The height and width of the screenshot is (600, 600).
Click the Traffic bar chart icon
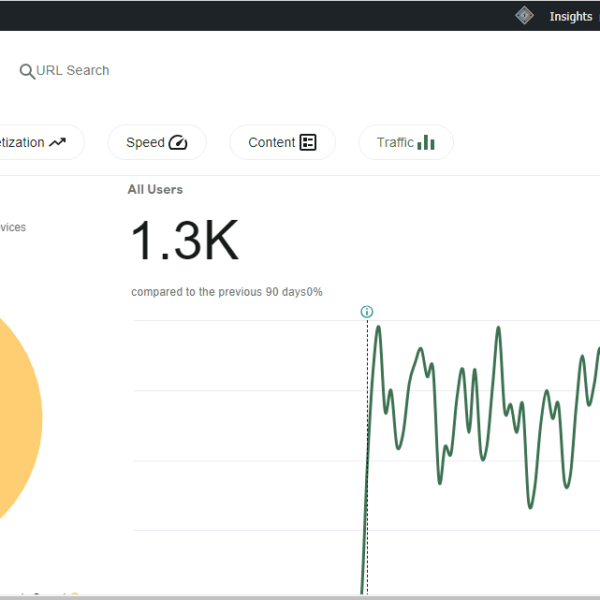click(x=426, y=142)
